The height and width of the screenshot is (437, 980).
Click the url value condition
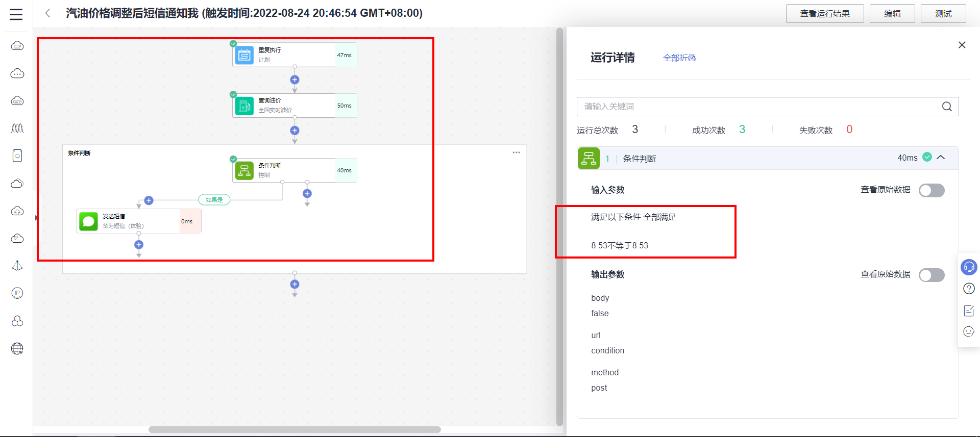(x=607, y=350)
